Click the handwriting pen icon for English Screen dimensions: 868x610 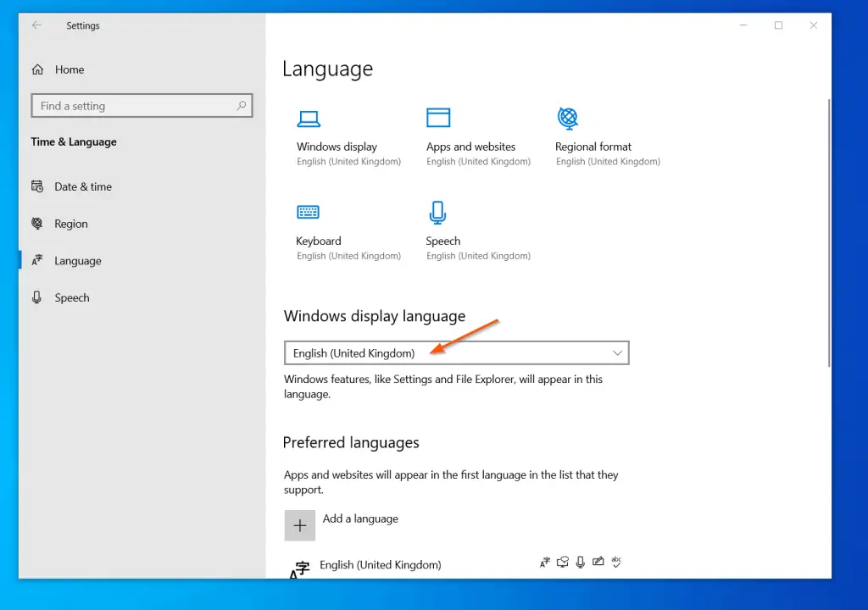click(x=598, y=562)
